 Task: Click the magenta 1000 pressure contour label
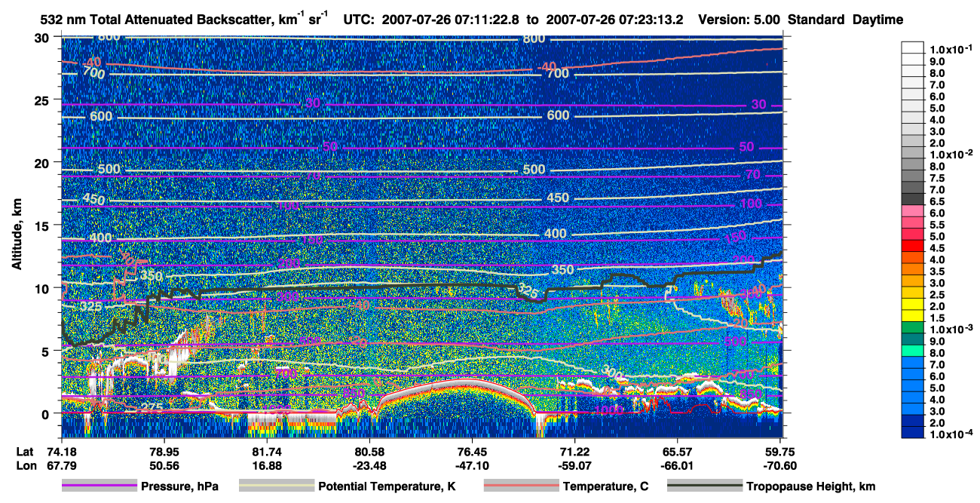pos(608,410)
